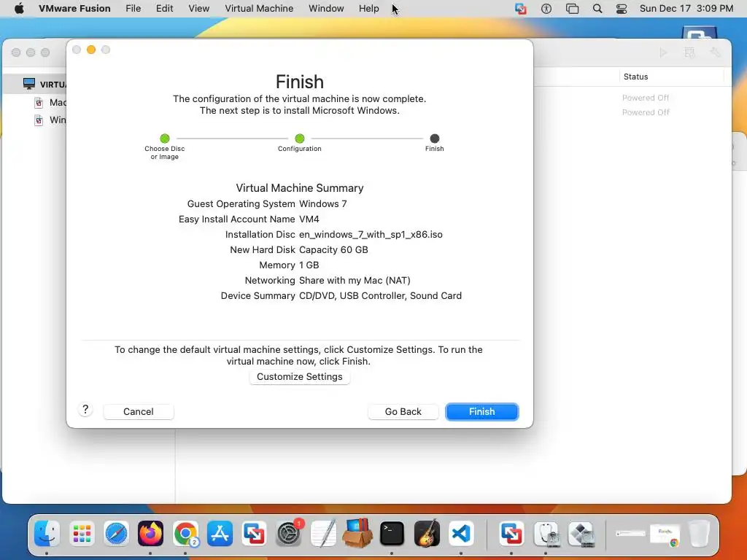Open Disk Utility from the Dock
The image size is (747, 560).
546,533
